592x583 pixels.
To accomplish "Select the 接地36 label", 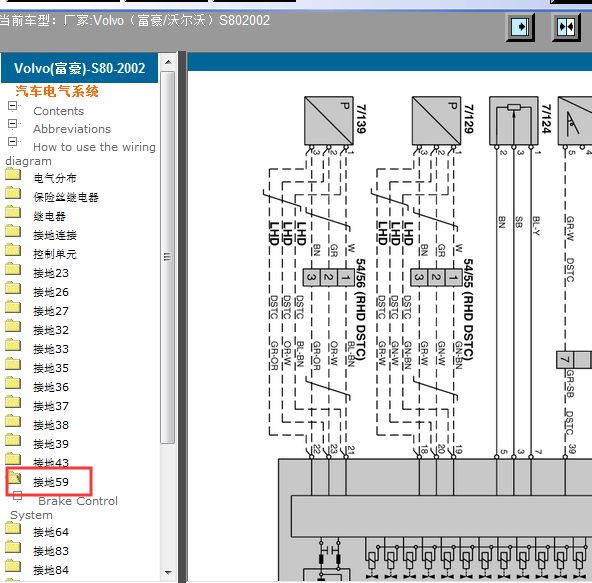I will [x=51, y=387].
